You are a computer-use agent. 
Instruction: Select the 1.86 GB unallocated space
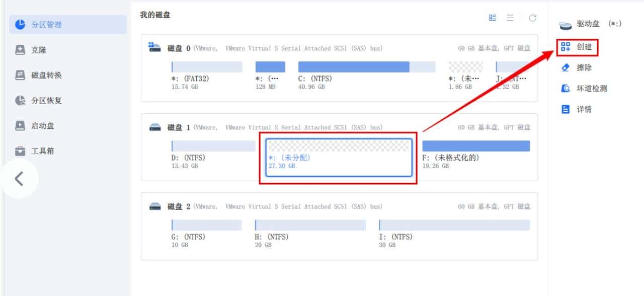[465, 67]
